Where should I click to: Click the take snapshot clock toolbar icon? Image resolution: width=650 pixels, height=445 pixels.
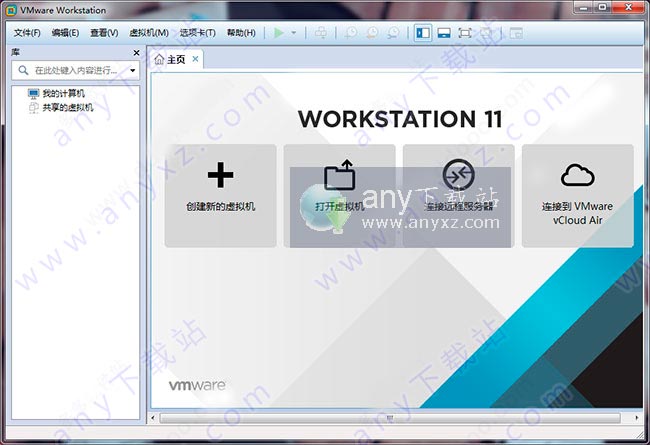pyautogui.click(x=352, y=33)
